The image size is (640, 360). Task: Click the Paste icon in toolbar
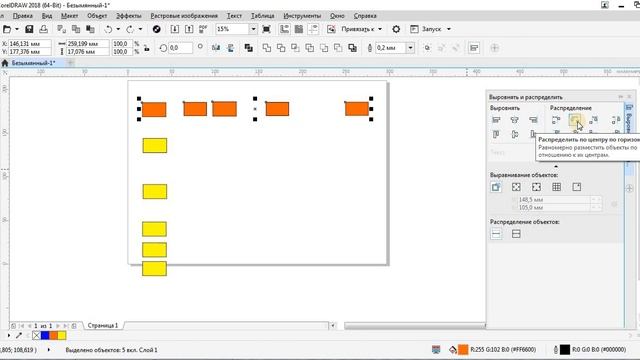90,29
